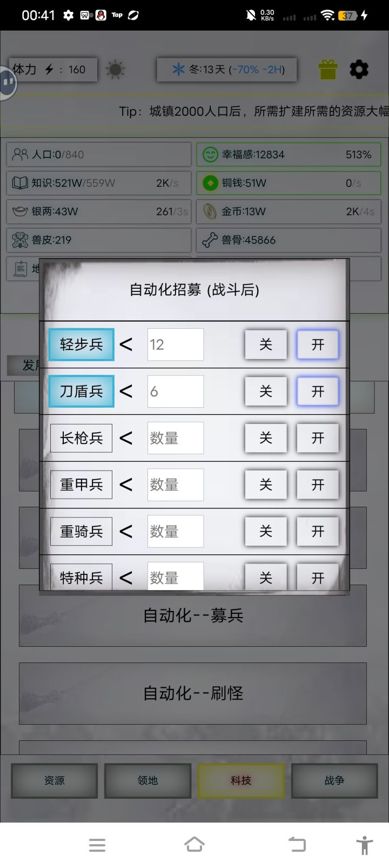Image resolution: width=389 pixels, height=868 pixels.
Task: Open the yellow gift box icon
Action: click(x=327, y=69)
